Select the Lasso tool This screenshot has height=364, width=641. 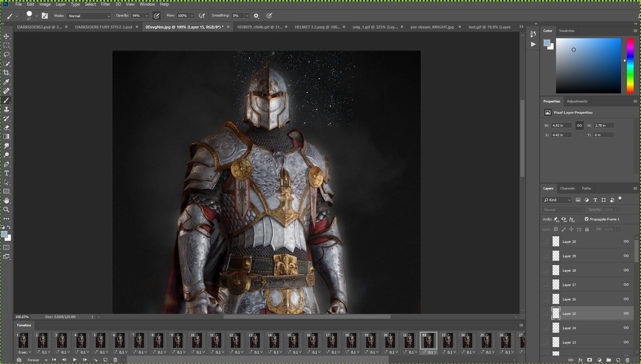click(x=6, y=55)
